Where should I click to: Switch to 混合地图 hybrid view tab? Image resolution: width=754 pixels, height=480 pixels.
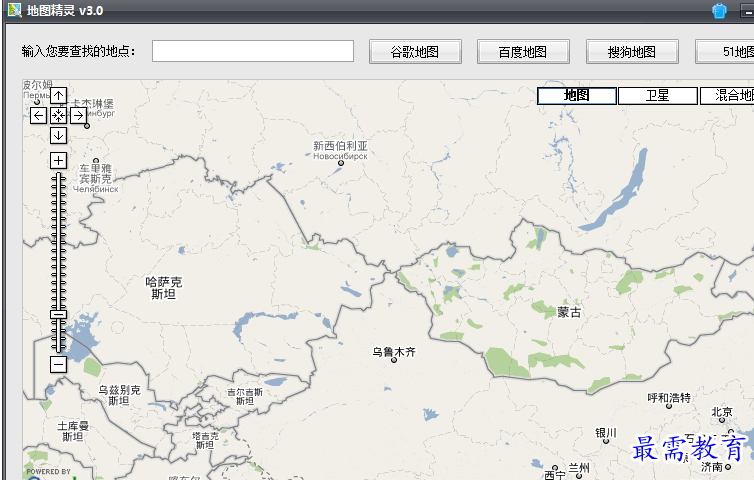tap(728, 95)
